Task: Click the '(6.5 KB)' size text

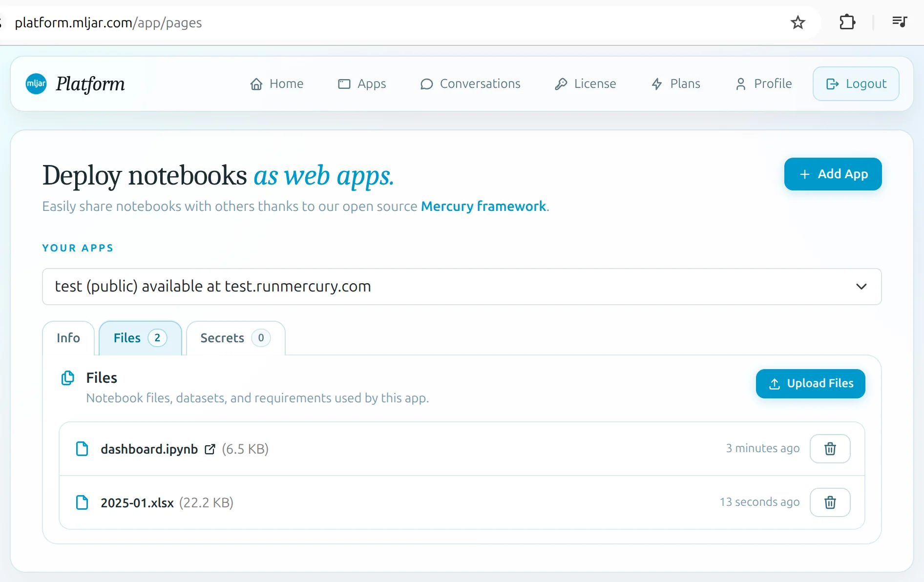Action: [x=245, y=449]
